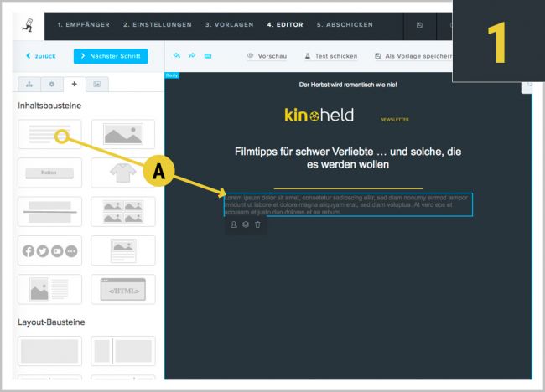Go to step 1. Empfänger
Image resolution: width=545 pixels, height=392 pixels.
pyautogui.click(x=84, y=25)
